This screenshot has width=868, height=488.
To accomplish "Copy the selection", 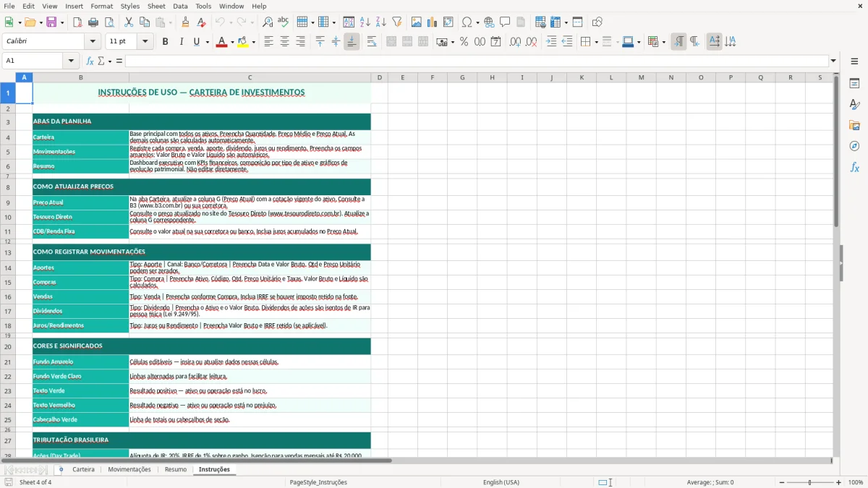I will tap(145, 22).
